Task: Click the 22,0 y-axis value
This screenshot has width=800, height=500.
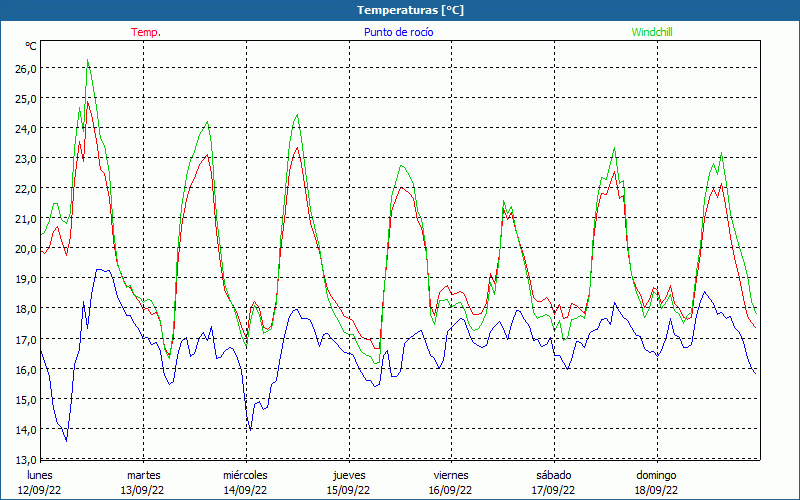Action: (24, 189)
